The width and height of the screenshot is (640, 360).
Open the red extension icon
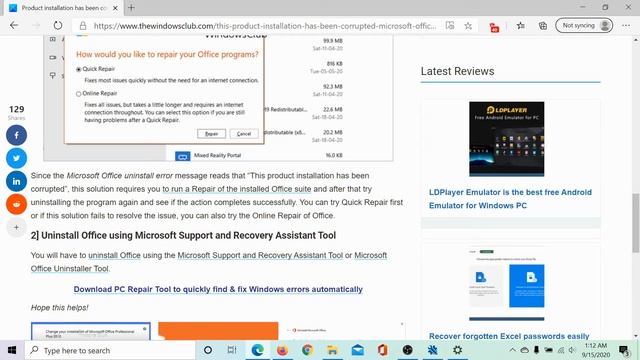click(494, 27)
